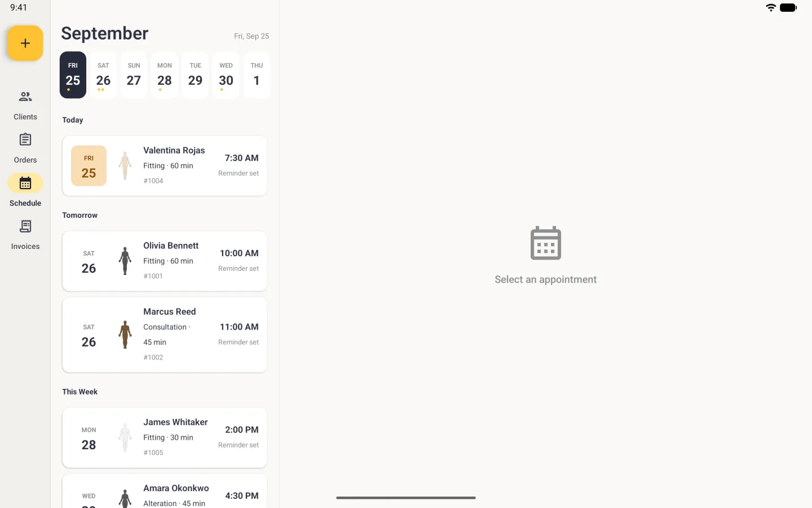Open Valentina Rojas 7:30 AM appointment
The width and height of the screenshot is (812, 508).
tap(165, 166)
